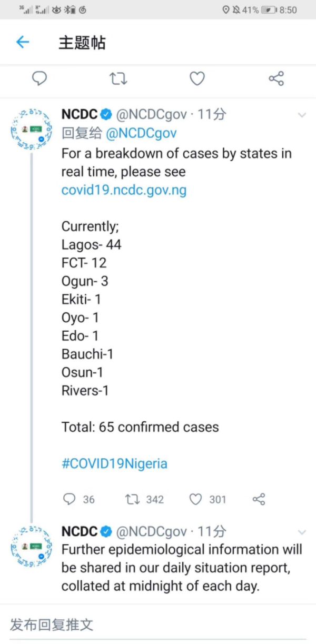Tap the top reply bubble icon
Viewport: 316px width, 644px height.
click(39, 79)
